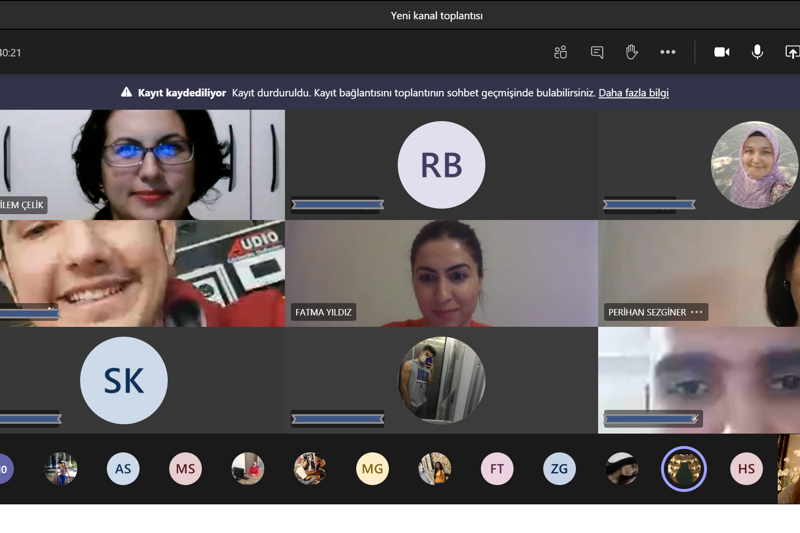Mute or unmute the microphone
This screenshot has width=800, height=533.
coord(757,52)
